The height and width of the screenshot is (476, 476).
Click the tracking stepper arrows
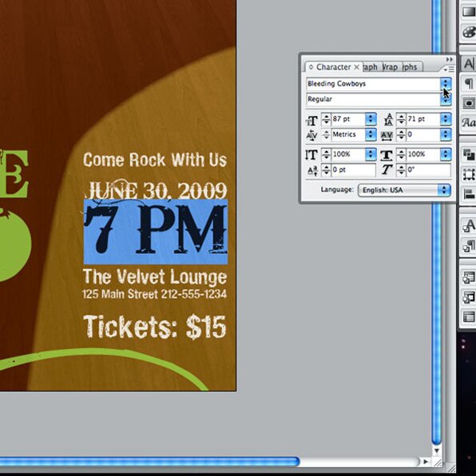[401, 134]
